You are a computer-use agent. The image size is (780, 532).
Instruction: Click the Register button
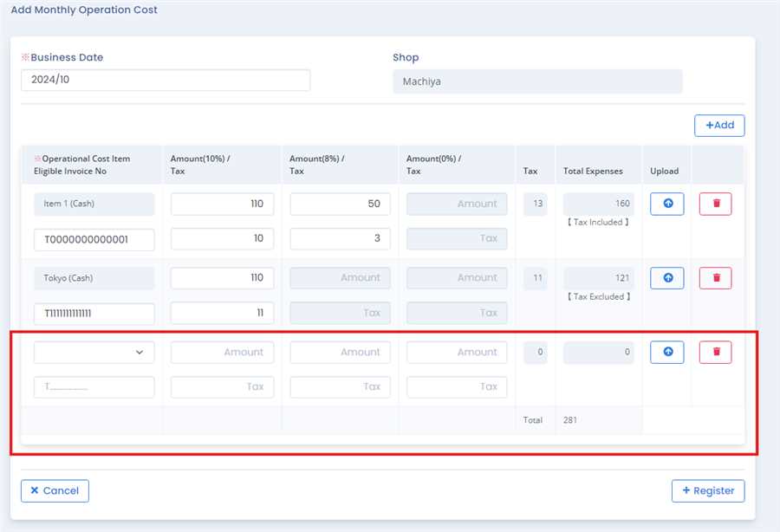pyautogui.click(x=707, y=490)
